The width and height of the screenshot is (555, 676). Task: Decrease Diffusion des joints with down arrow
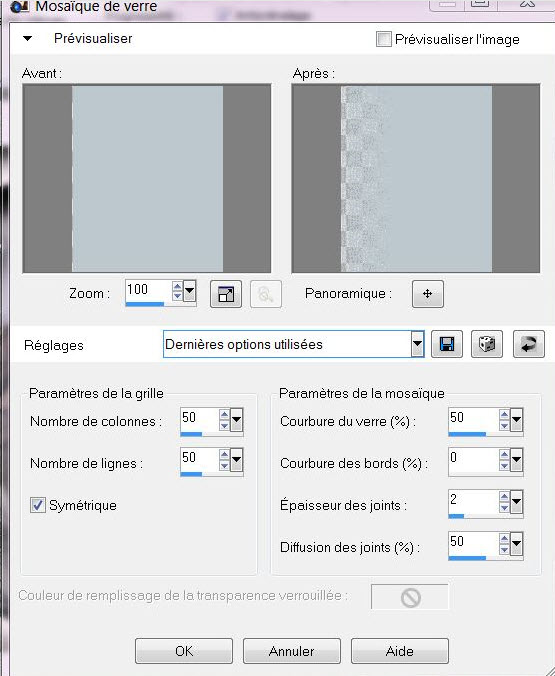pyautogui.click(x=504, y=549)
